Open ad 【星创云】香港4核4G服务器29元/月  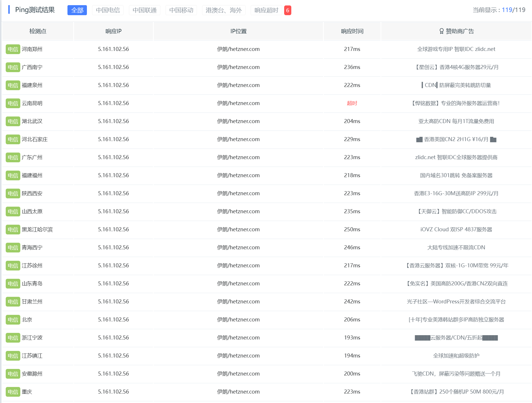456,67
